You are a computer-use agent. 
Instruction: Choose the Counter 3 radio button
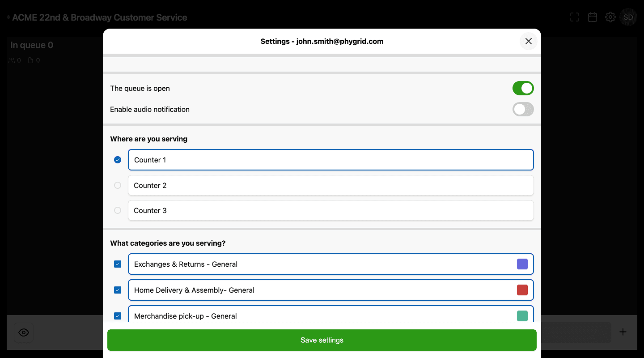[118, 210]
